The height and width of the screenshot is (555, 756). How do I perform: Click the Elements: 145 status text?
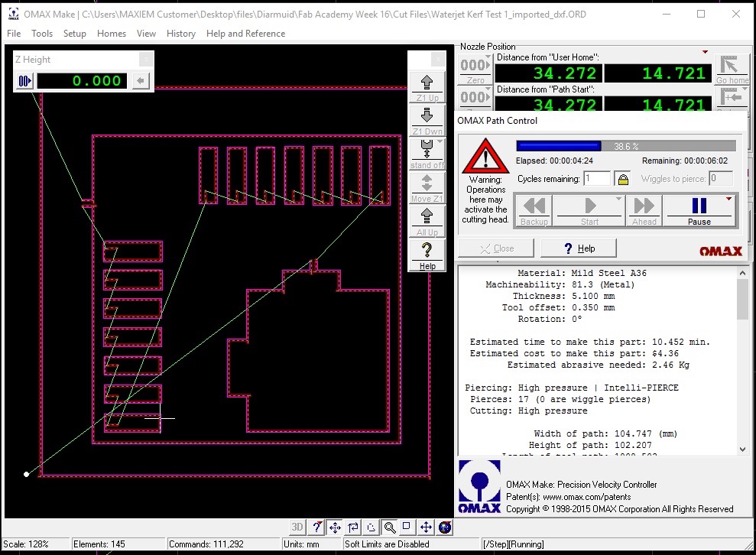99,544
